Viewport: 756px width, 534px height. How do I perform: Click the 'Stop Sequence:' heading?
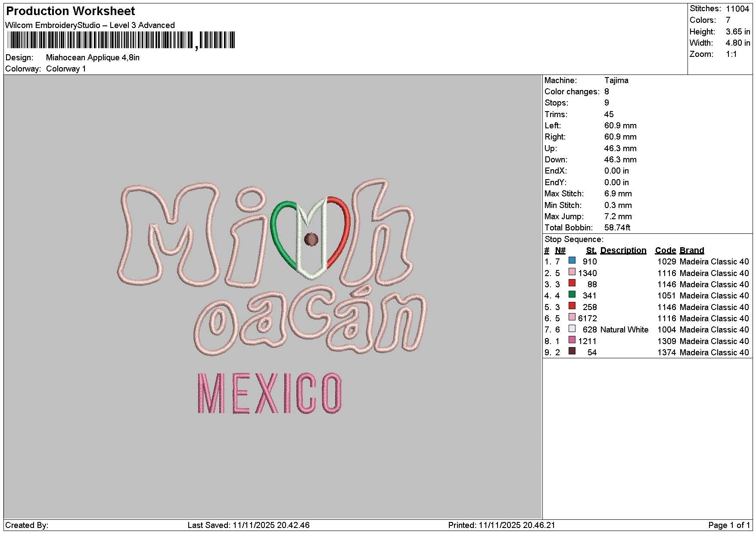click(x=574, y=239)
